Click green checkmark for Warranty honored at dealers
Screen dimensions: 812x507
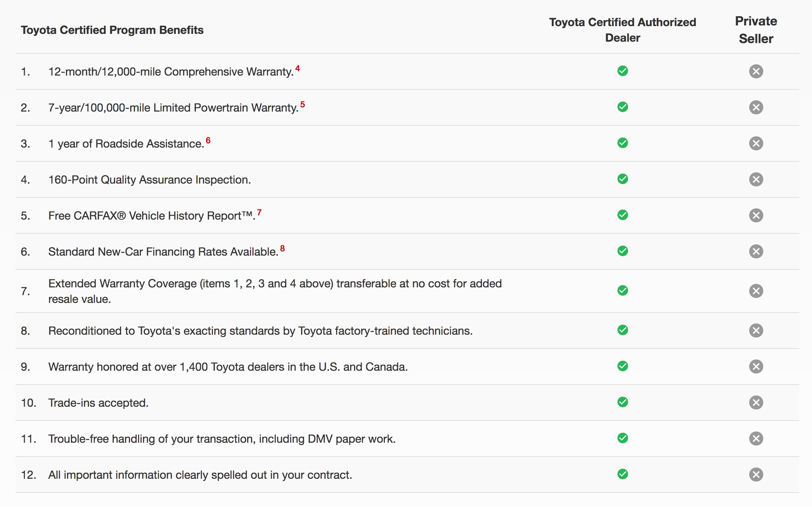pyautogui.click(x=623, y=366)
